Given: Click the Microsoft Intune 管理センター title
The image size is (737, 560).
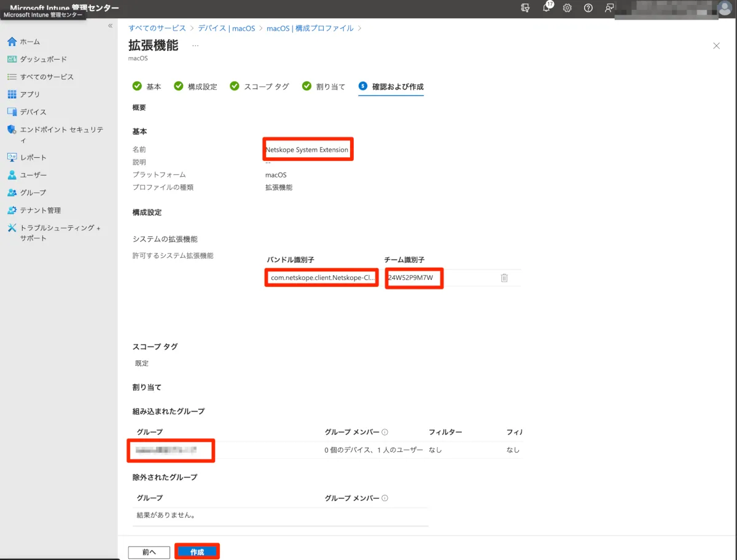Looking at the screenshot, I should pos(64,8).
